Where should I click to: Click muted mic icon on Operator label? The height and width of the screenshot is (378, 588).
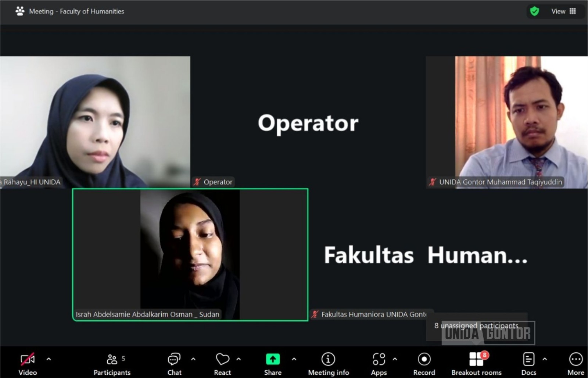pos(197,182)
